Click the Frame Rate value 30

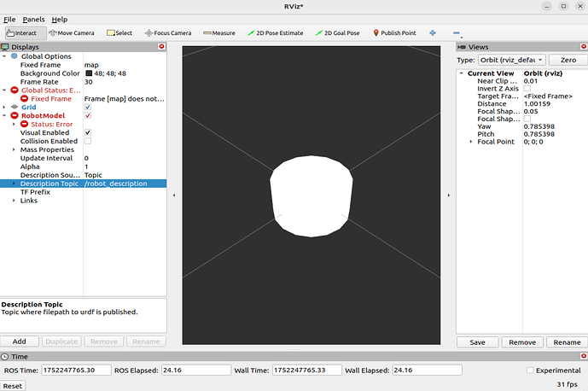click(x=89, y=82)
